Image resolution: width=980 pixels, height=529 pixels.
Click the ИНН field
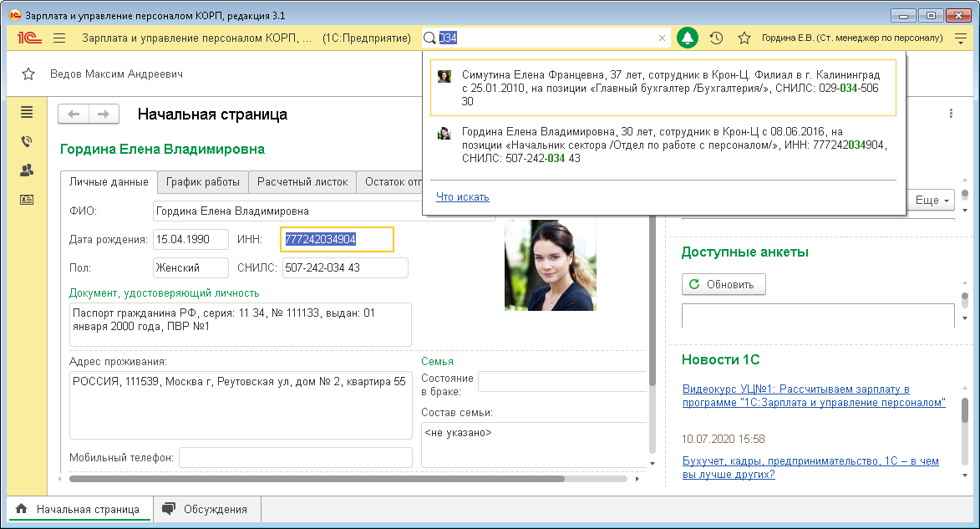click(337, 239)
